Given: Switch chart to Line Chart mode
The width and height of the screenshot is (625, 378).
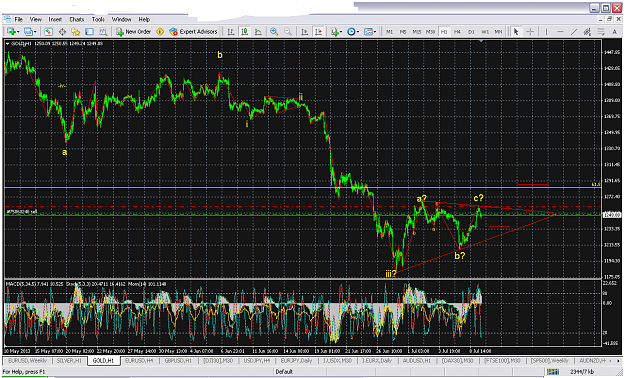Looking at the screenshot, I should (258, 32).
